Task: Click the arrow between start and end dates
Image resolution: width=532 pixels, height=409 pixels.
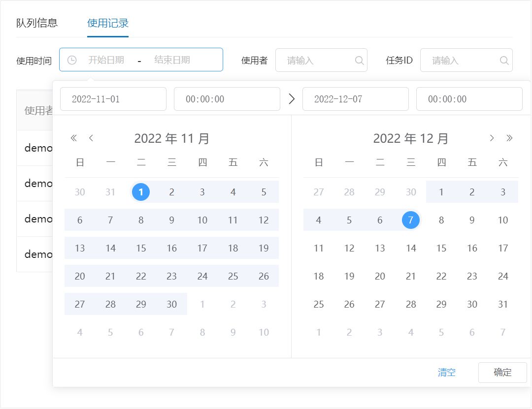Action: pos(291,99)
